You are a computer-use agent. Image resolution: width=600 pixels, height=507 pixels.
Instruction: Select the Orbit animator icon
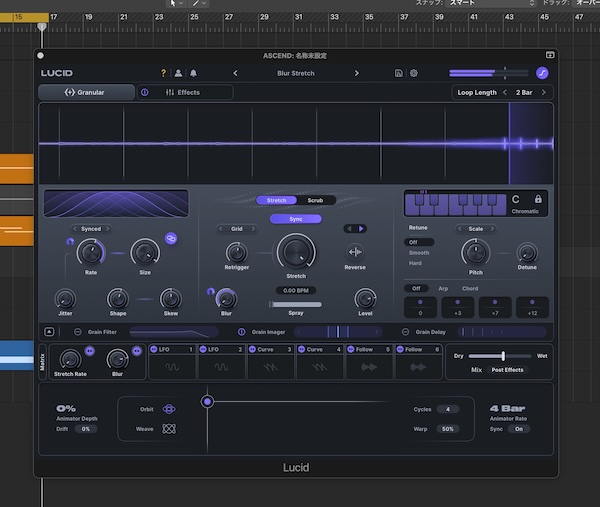click(169, 409)
